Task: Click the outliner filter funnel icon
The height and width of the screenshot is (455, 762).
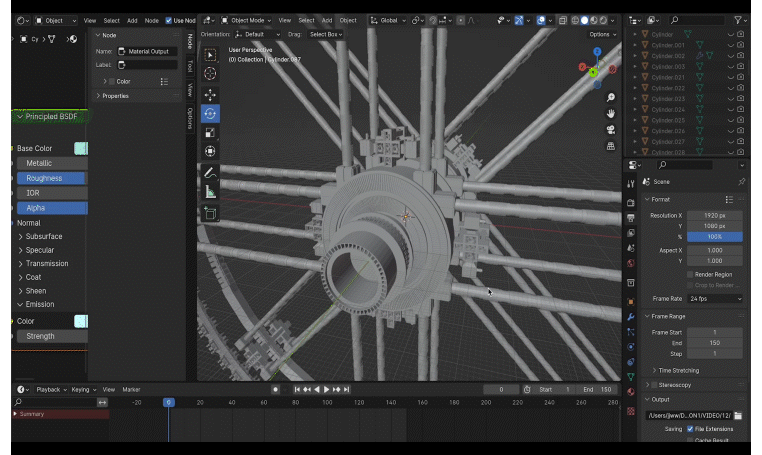Action: coord(738,20)
